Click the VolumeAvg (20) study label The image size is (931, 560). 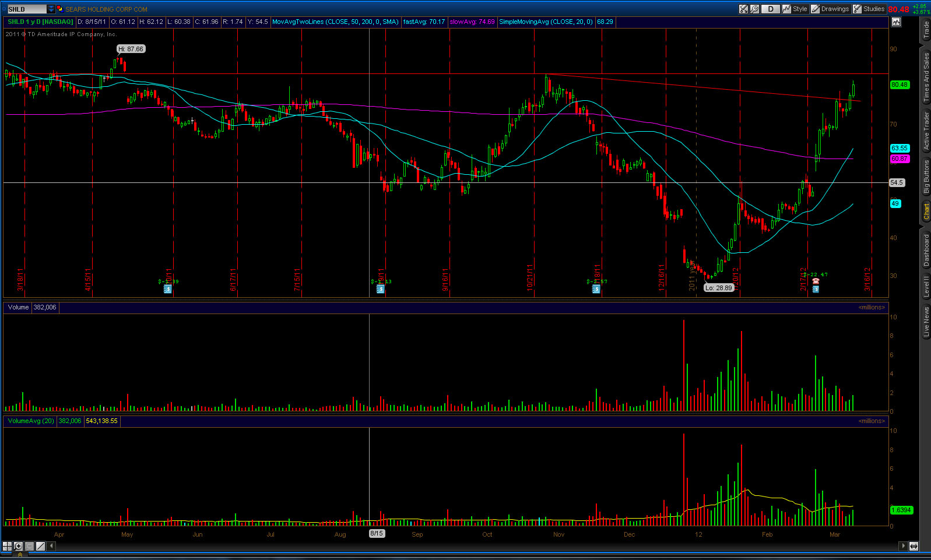click(x=31, y=421)
